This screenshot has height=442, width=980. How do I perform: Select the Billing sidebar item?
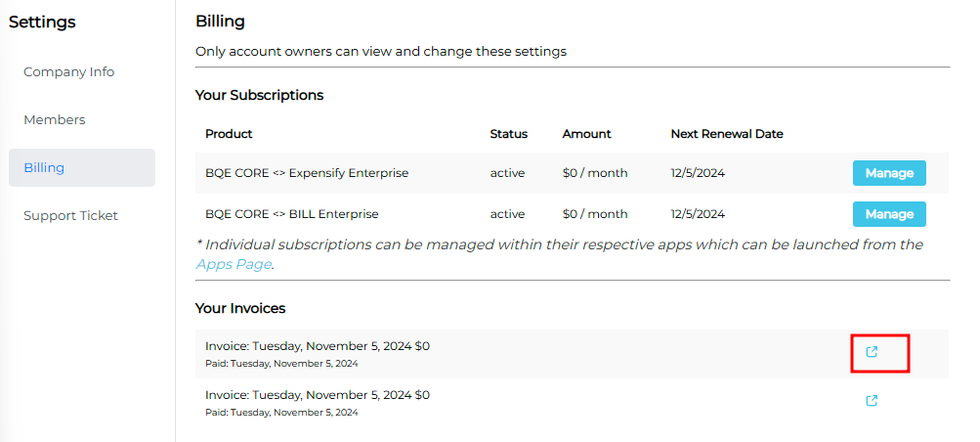[x=44, y=167]
